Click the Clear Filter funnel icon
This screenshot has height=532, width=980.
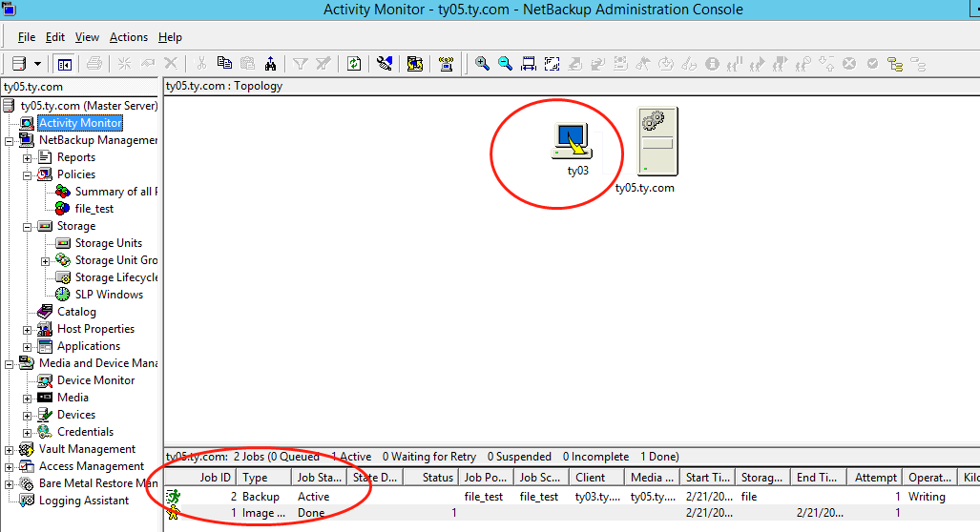323,63
